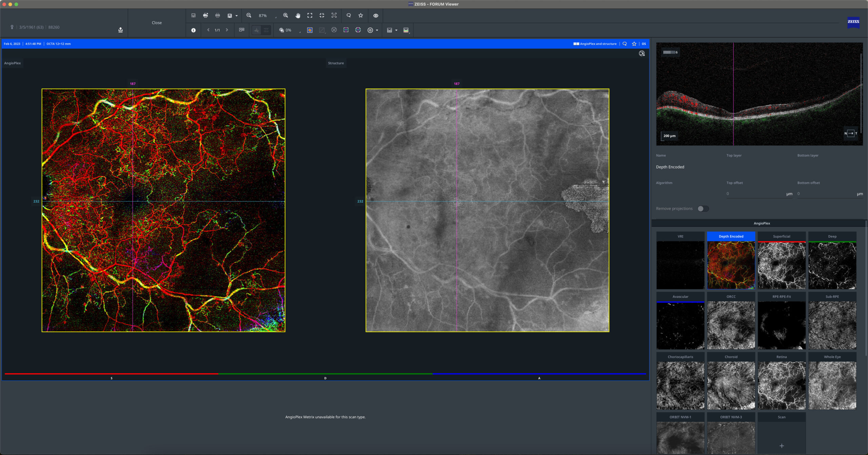Toggle the color heat map overlay icon
868x455 pixels.
pyautogui.click(x=310, y=30)
